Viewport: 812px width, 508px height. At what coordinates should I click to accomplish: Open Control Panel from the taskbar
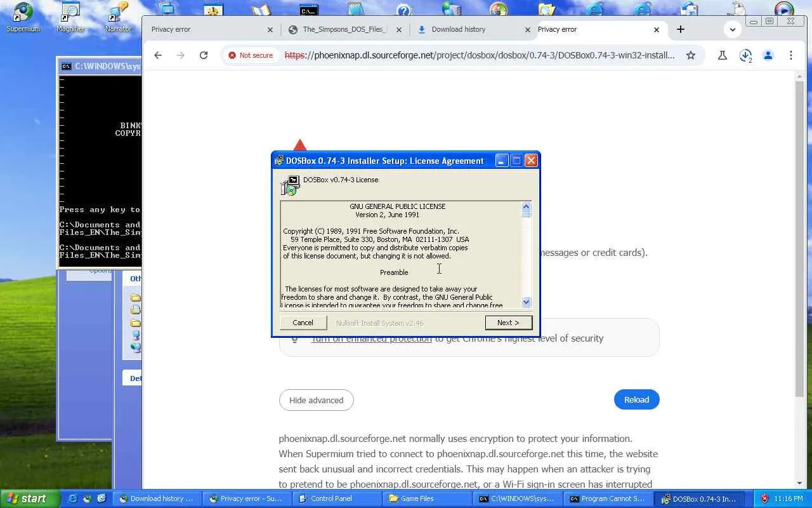click(x=337, y=498)
